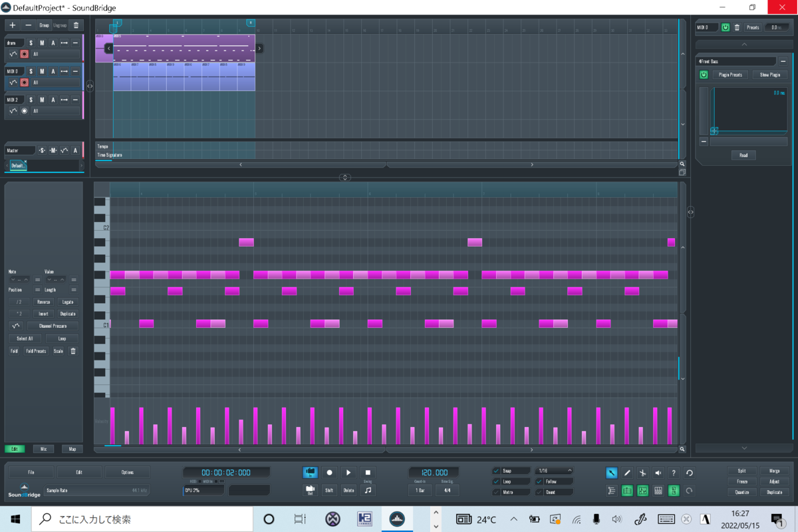798x532 pixels.
Task: Collapse the track panel with the side arrows handle
Action: [x=90, y=85]
